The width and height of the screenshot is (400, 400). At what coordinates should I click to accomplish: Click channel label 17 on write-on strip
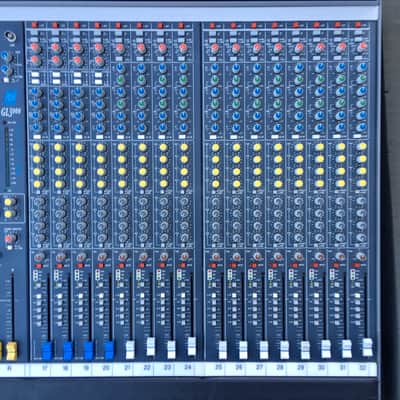[x=45, y=368]
